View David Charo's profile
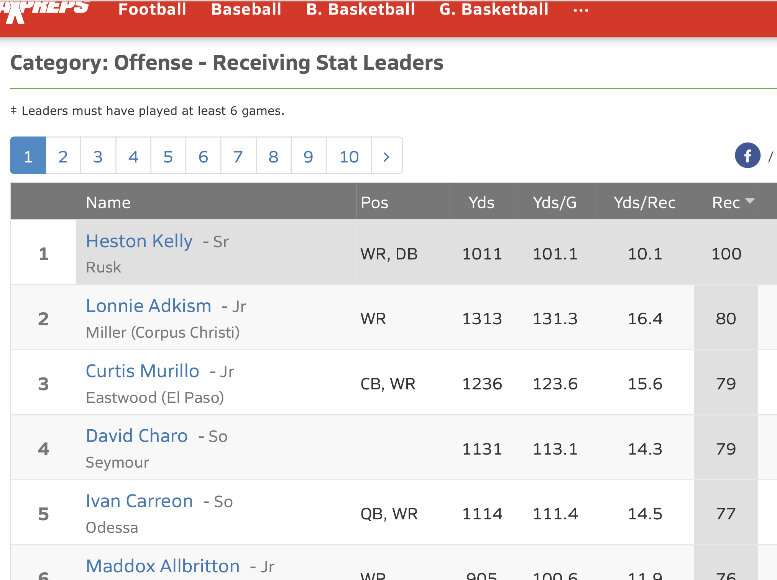 pyautogui.click(x=136, y=436)
